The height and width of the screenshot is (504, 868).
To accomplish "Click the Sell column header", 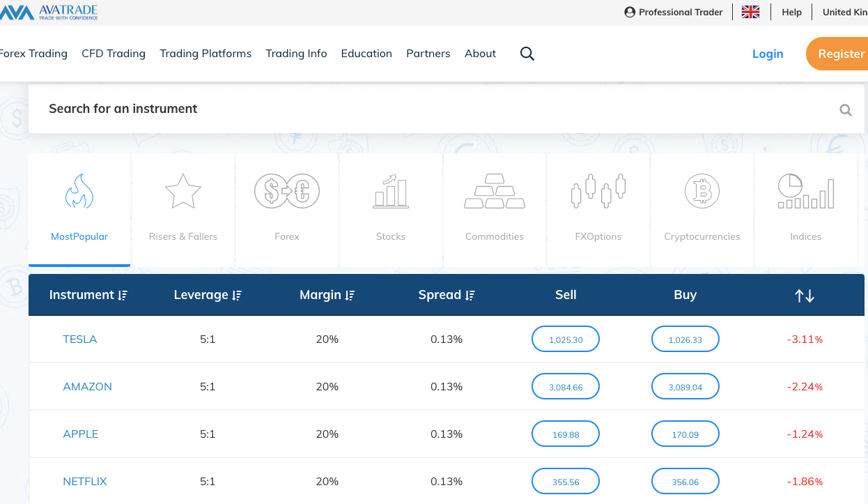I will pyautogui.click(x=566, y=295).
